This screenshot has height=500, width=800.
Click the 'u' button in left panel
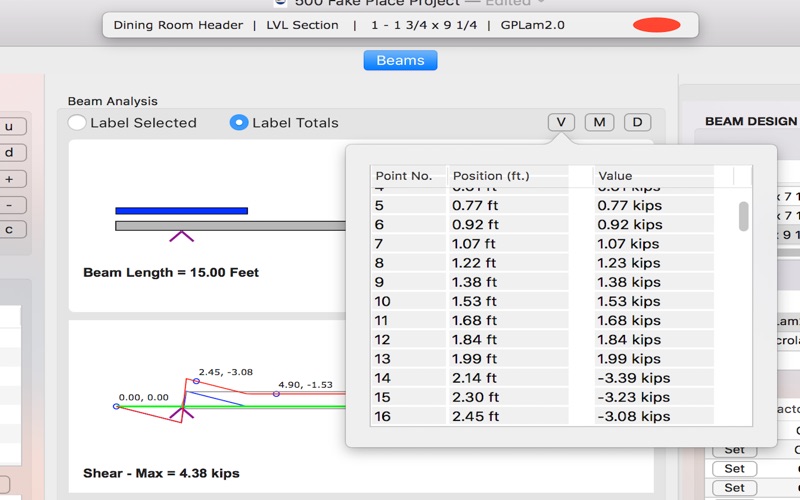tap(9, 127)
